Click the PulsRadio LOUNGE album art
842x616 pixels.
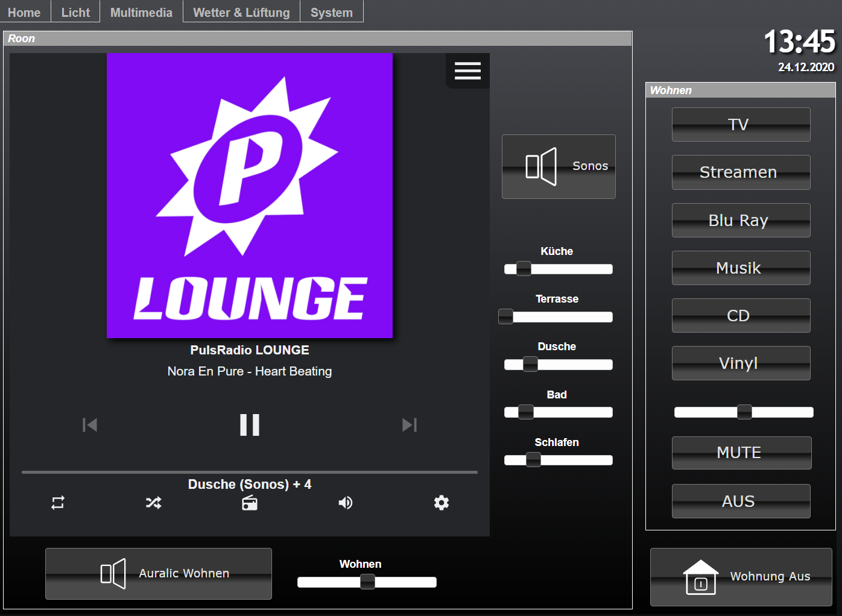[250, 196]
